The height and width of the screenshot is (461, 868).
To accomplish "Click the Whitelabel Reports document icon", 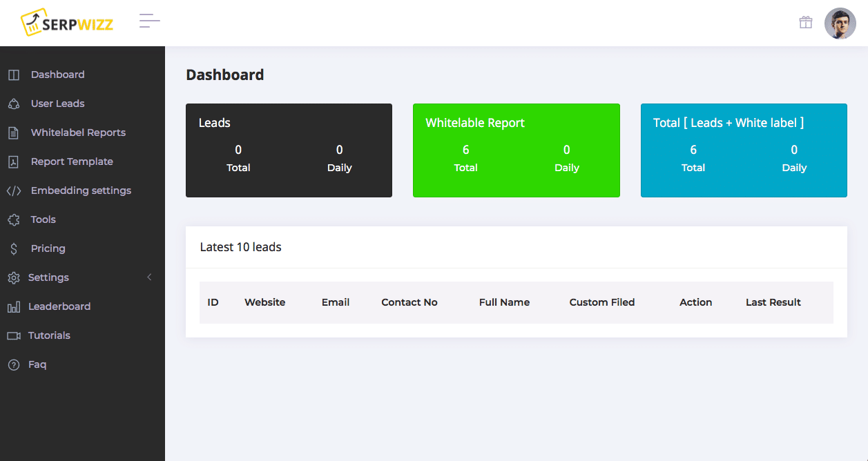I will coord(14,133).
